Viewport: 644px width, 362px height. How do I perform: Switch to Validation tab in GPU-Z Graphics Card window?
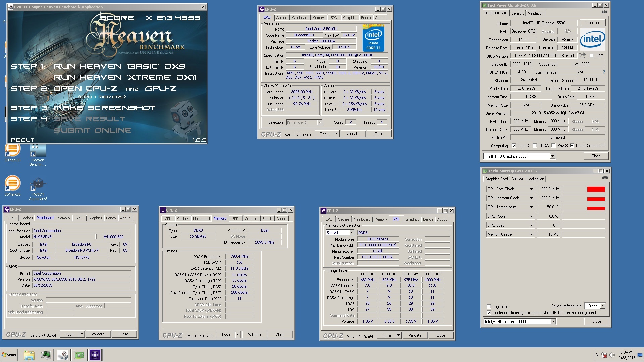535,13
